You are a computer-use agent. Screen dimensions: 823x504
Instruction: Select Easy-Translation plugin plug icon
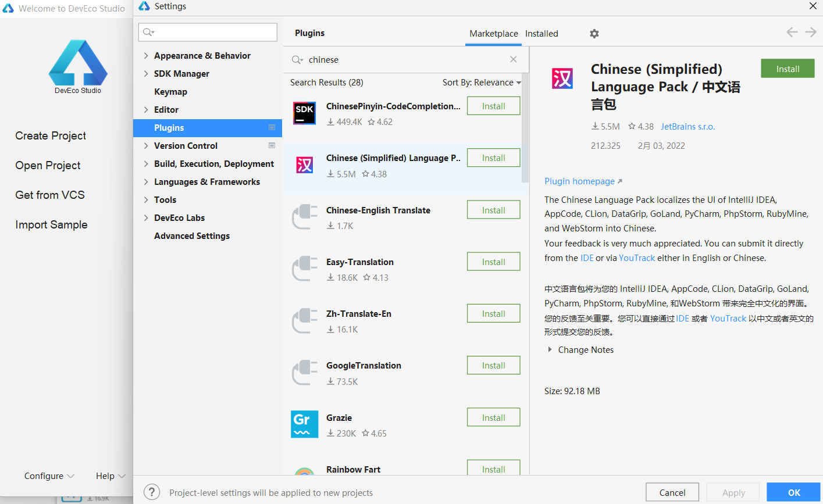point(304,269)
